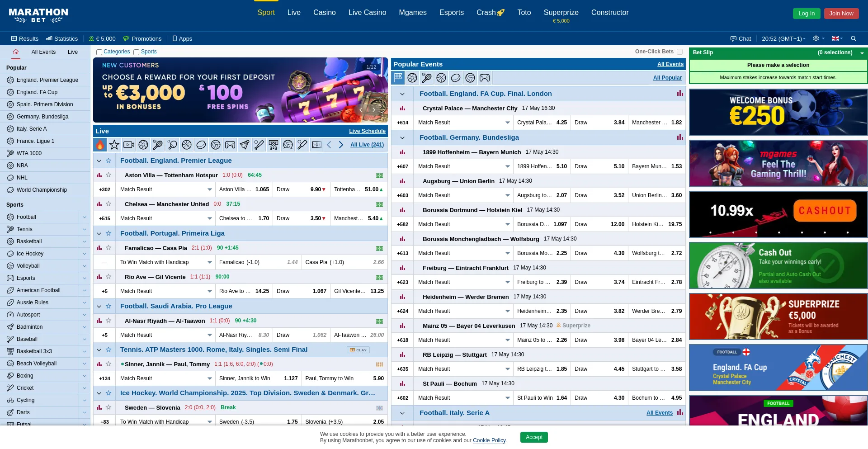The width and height of the screenshot is (868, 449).
Task: Select the gamepad esports icon in Popular Events
Action: [485, 78]
